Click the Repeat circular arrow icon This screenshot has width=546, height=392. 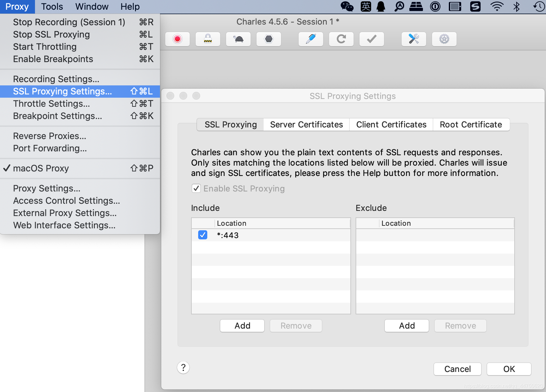(341, 39)
